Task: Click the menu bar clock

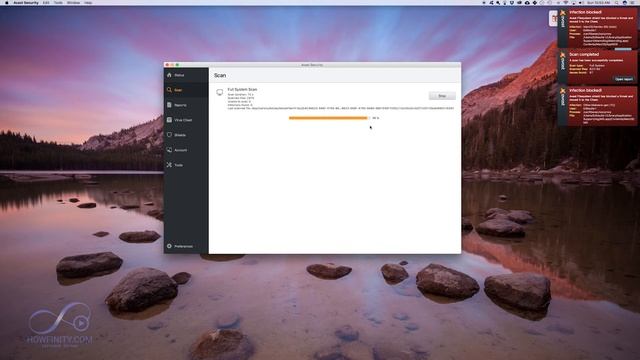Action: coord(598,2)
